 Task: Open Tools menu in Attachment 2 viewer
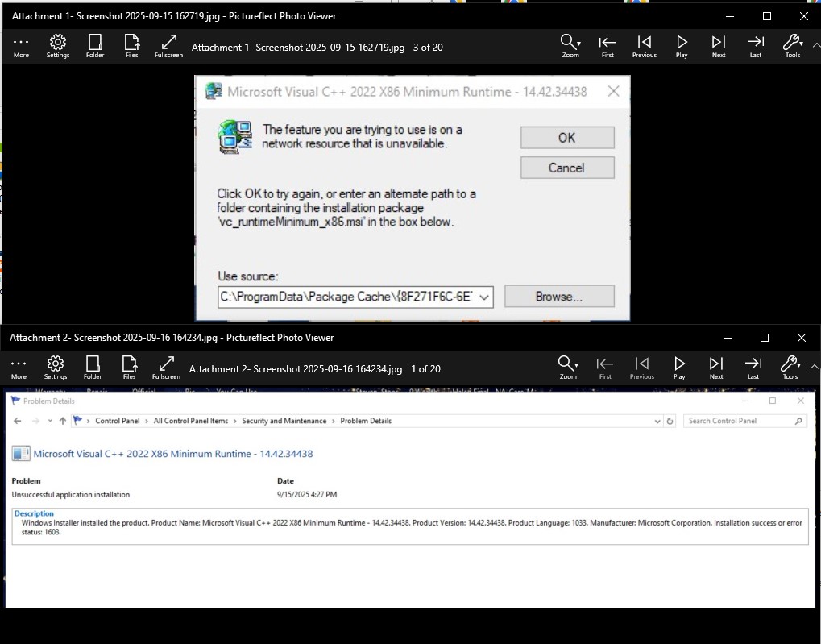(790, 368)
